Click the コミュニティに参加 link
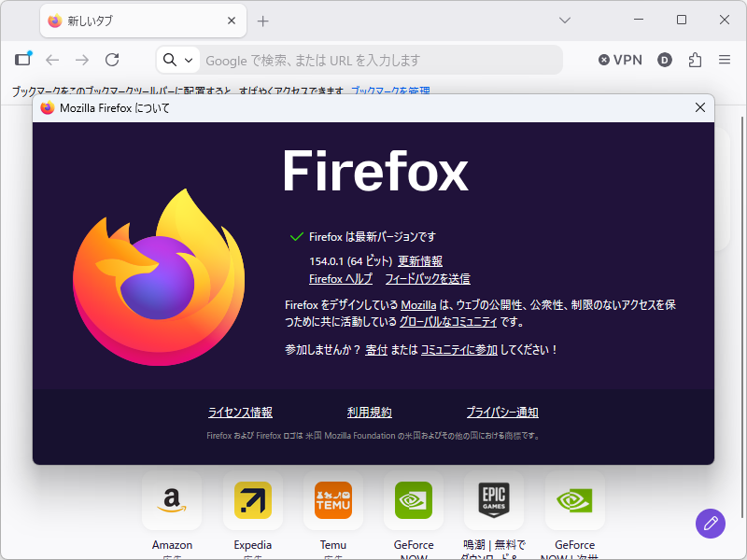This screenshot has width=747, height=560. point(459,349)
